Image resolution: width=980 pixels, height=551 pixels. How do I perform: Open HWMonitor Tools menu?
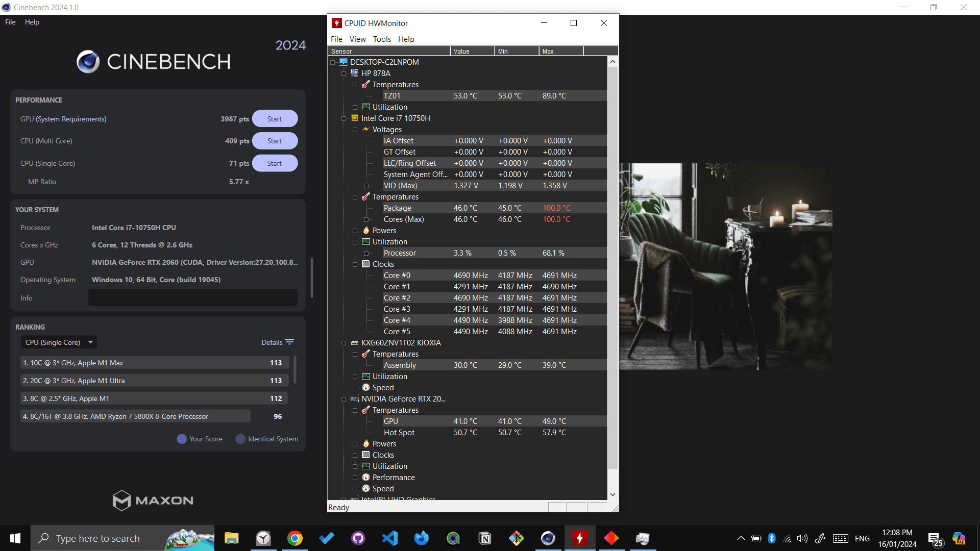[382, 39]
